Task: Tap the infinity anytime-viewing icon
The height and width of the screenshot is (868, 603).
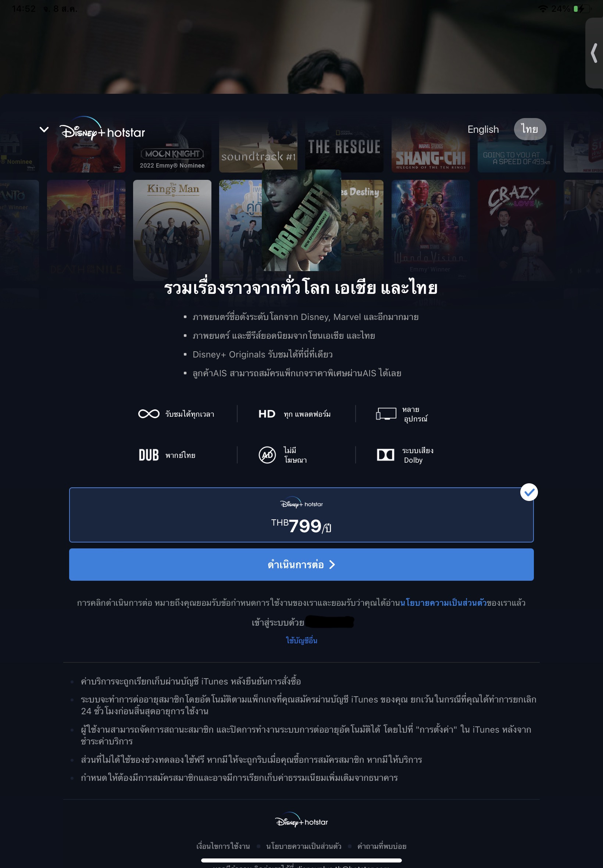Action: click(x=149, y=414)
